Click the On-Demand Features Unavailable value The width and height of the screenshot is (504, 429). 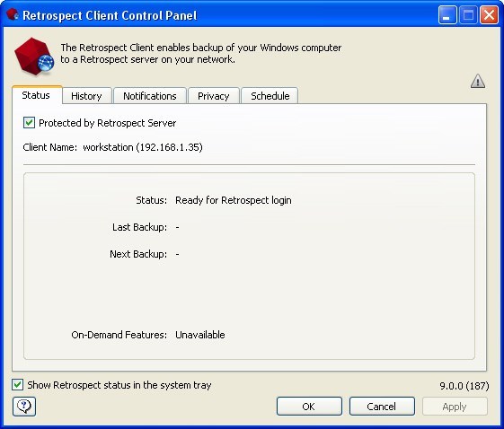(x=200, y=335)
